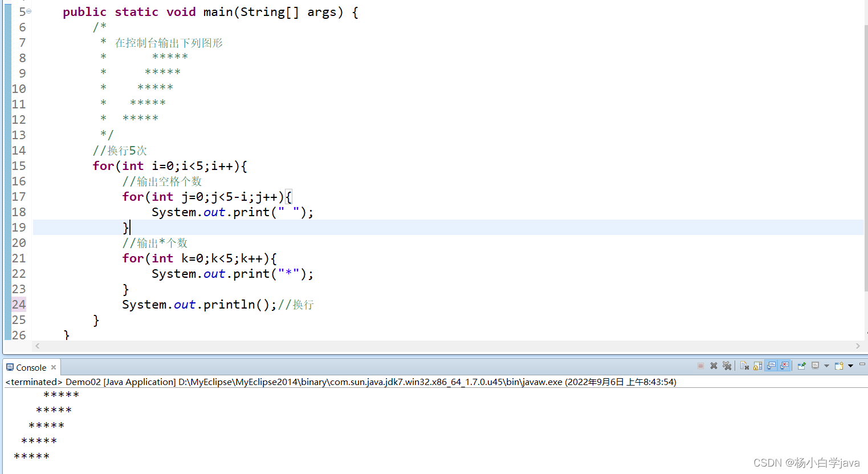Remove all terminated launches
868x474 pixels.
click(727, 366)
